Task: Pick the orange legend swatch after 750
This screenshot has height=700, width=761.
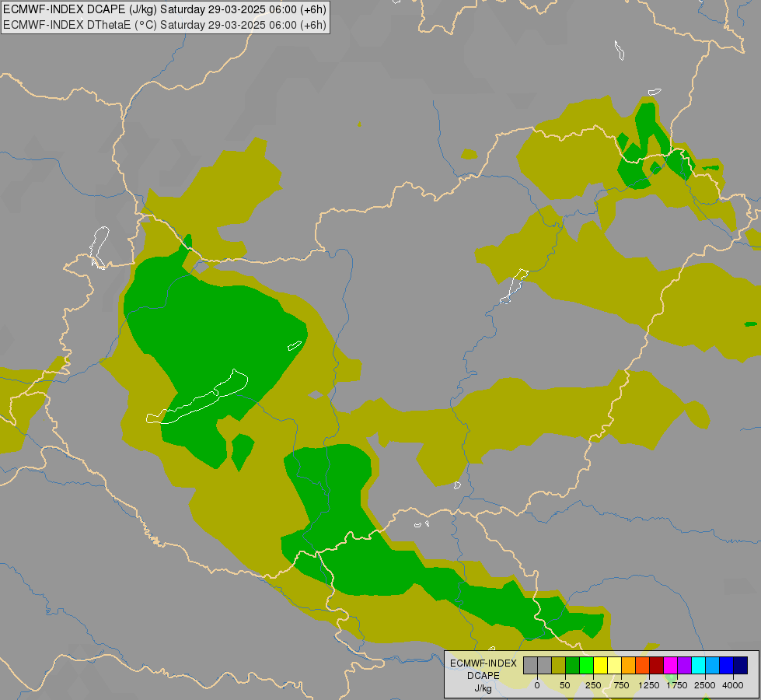Action: (629, 666)
